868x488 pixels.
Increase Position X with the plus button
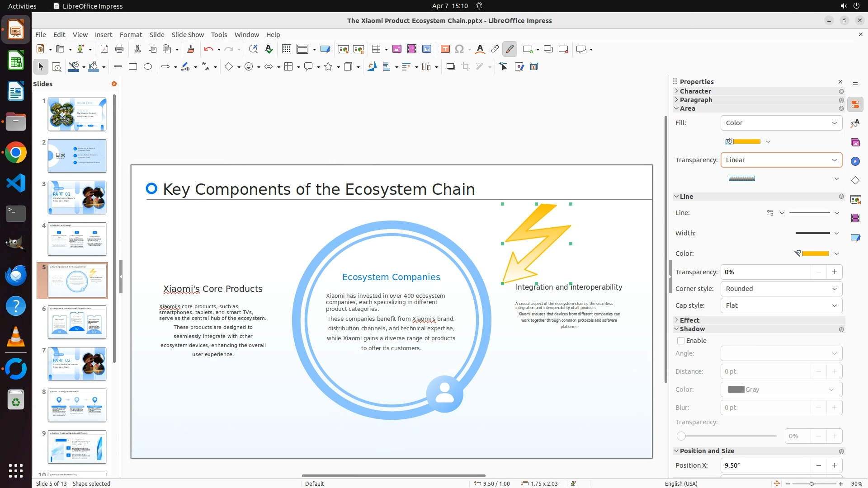click(x=834, y=465)
